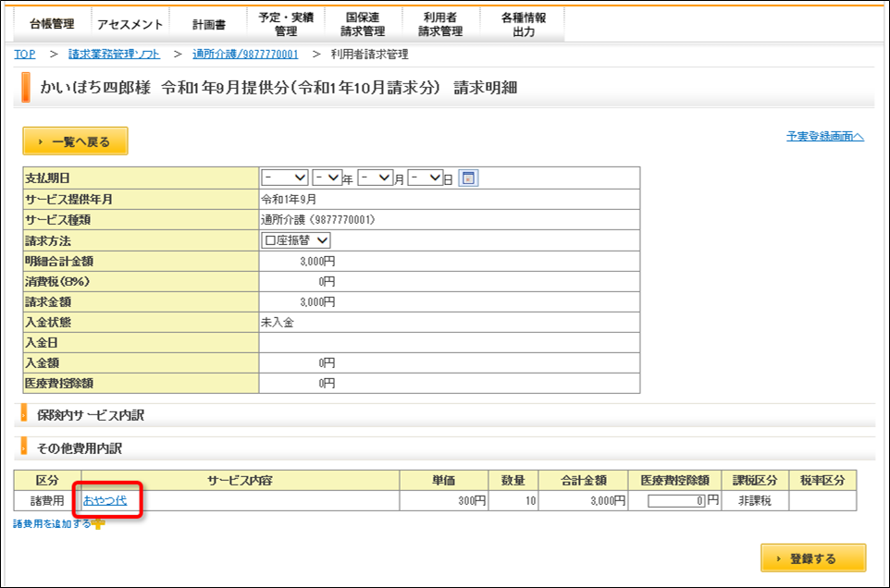The image size is (890, 588).
Task: Open the 国保連請求管理 tab
Action: (364, 24)
